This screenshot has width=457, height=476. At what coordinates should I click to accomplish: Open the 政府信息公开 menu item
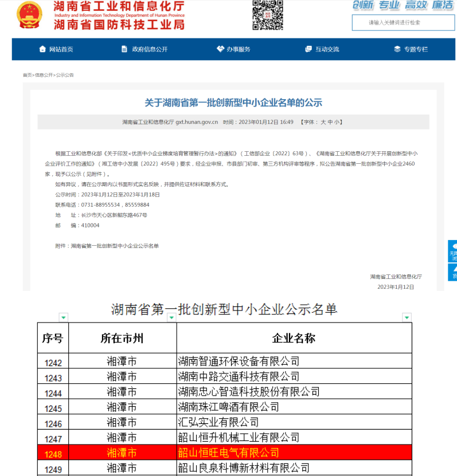(x=150, y=49)
